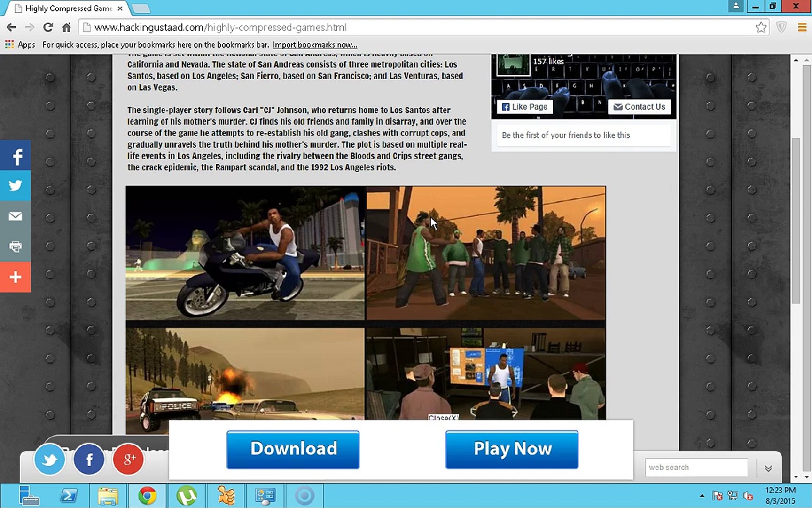Screen dimensions: 812x508
Task: Click the Like Page button
Action: click(525, 107)
